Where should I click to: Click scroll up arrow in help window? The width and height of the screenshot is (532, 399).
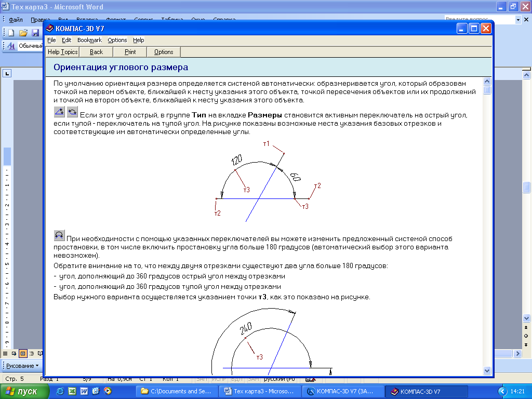(487, 82)
